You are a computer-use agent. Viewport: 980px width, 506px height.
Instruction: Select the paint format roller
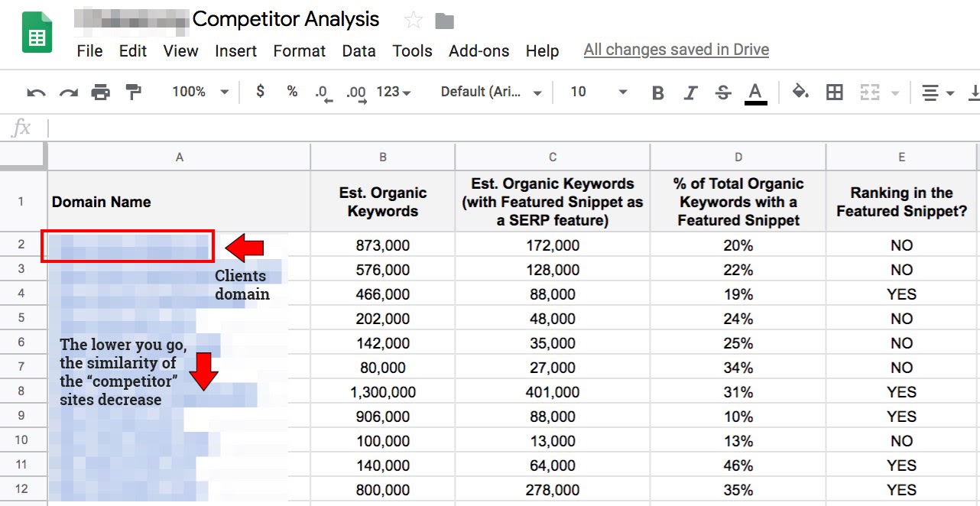[134, 92]
